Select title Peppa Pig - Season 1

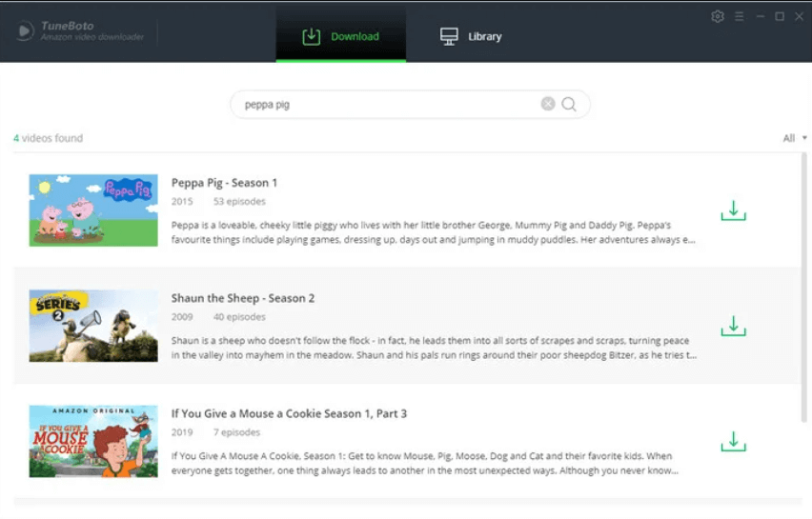click(x=224, y=183)
